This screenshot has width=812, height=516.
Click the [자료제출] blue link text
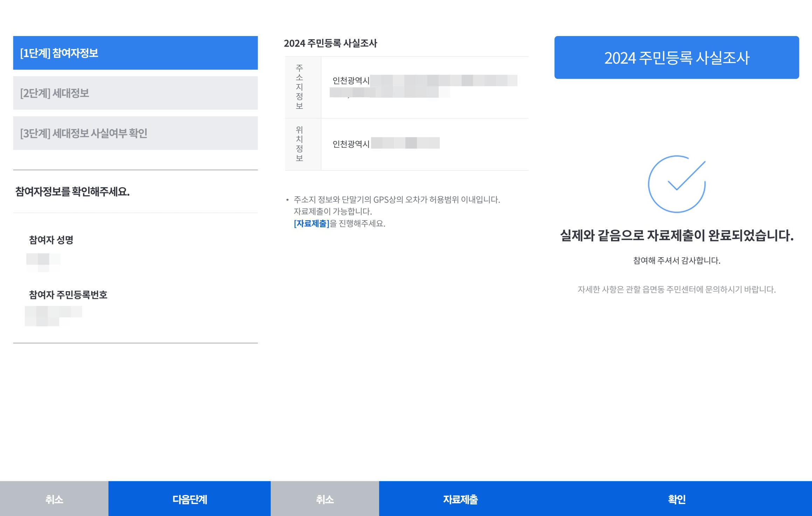(311, 223)
